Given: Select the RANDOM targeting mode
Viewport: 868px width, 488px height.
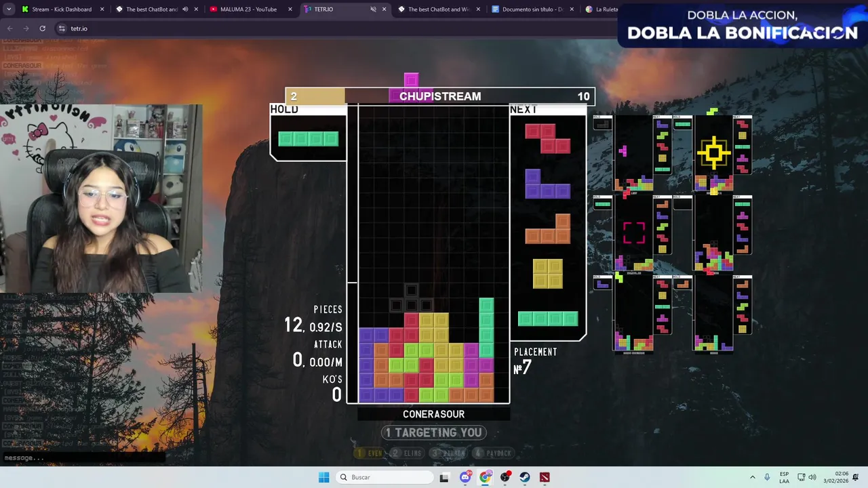Looking at the screenshot, I should tap(449, 453).
